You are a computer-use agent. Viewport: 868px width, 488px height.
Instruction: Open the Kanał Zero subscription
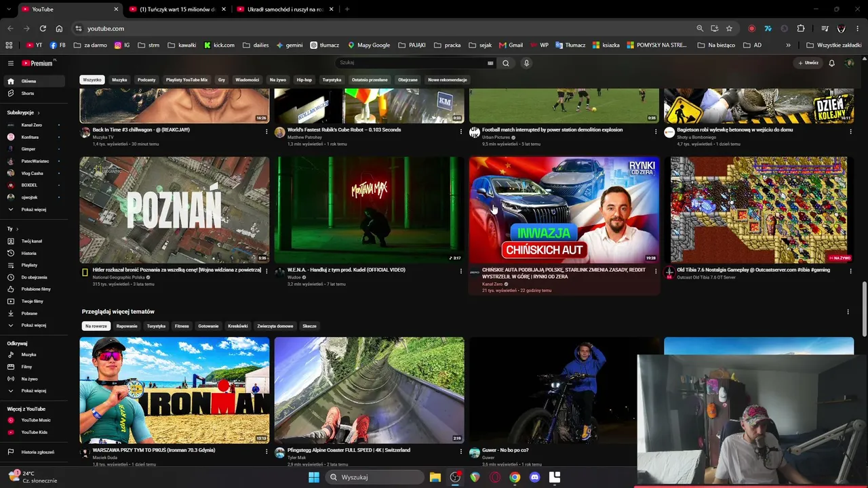click(33, 125)
